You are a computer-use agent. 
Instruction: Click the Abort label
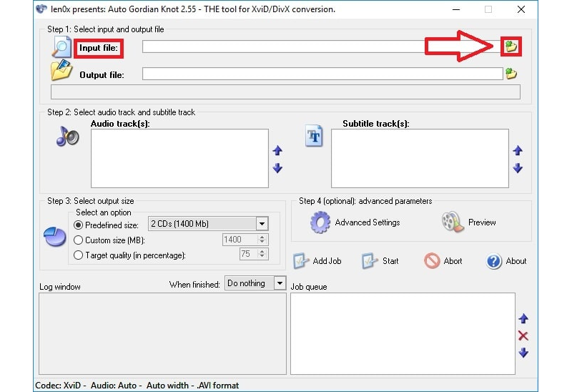click(453, 261)
